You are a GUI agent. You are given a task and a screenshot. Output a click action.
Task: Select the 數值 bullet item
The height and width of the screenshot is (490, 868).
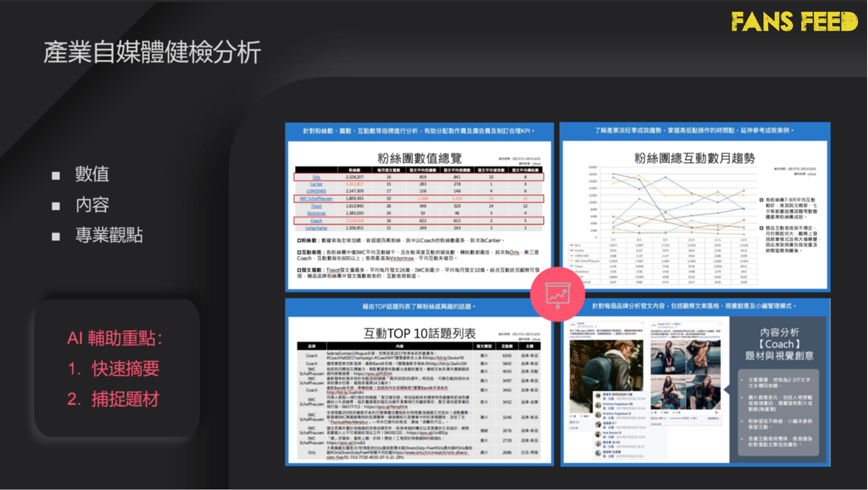coord(92,174)
